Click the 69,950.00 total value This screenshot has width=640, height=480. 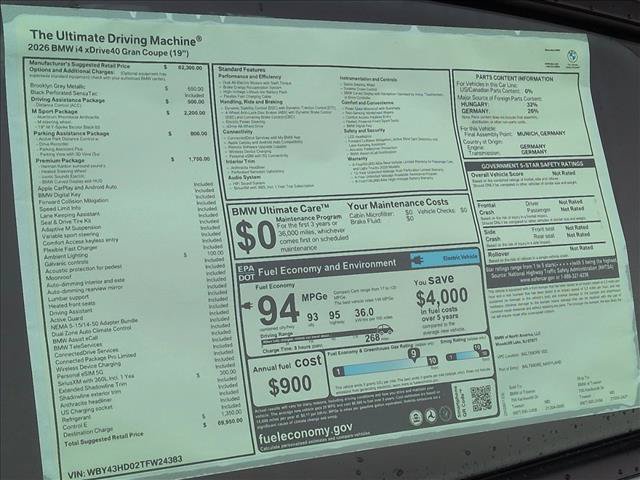click(x=230, y=421)
